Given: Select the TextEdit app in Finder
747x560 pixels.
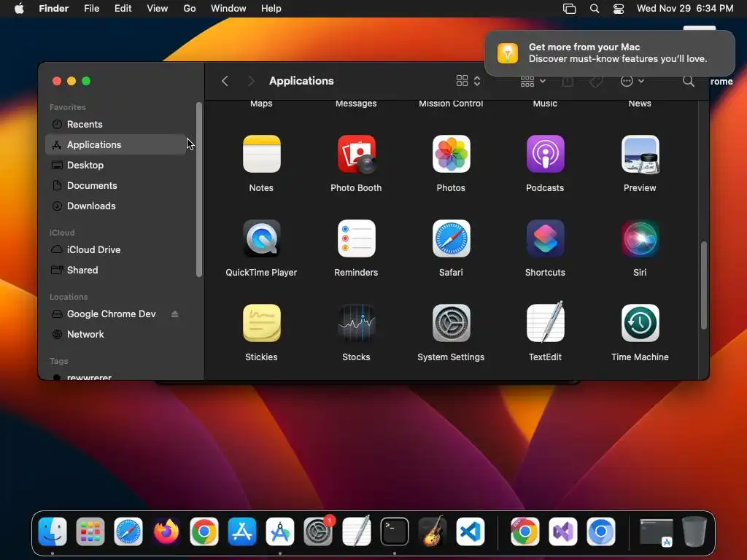Looking at the screenshot, I should (546, 323).
